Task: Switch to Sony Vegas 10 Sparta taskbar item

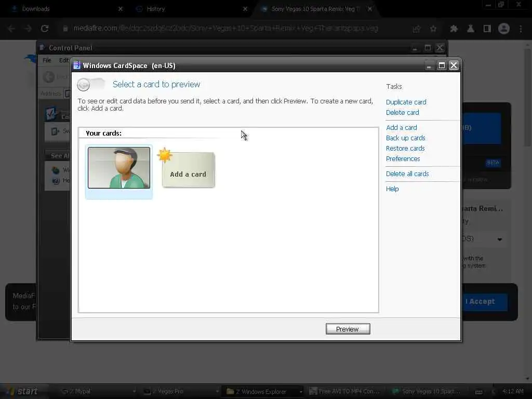Action: (428, 392)
